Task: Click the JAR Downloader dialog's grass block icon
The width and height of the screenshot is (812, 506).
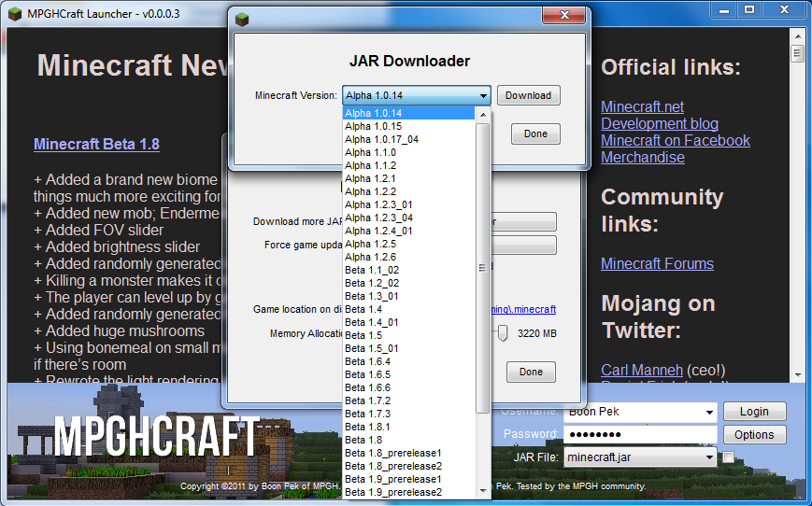Action: [242, 20]
